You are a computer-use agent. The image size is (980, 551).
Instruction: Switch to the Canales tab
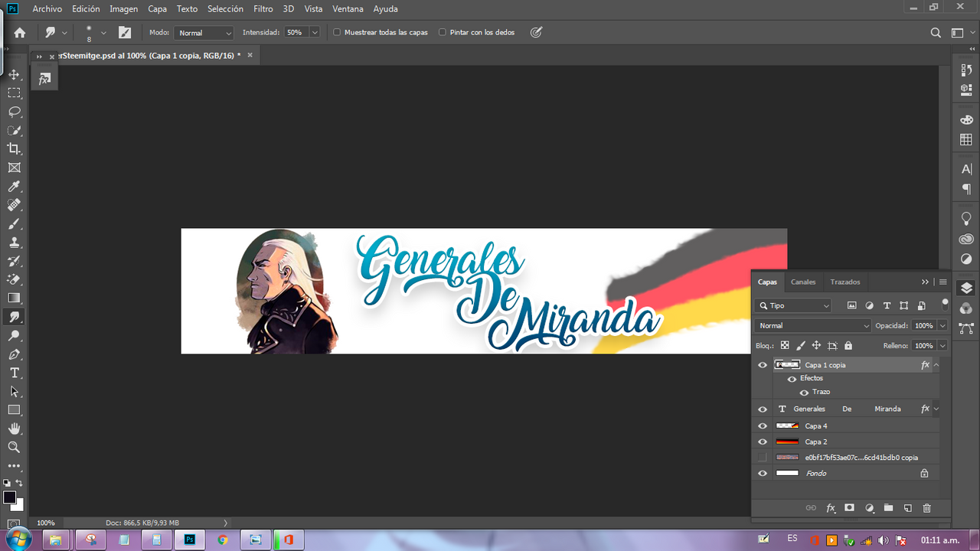[x=803, y=282]
